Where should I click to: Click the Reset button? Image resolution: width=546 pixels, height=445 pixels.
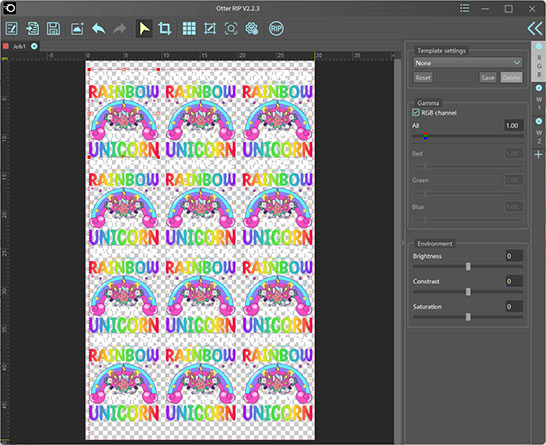point(423,78)
